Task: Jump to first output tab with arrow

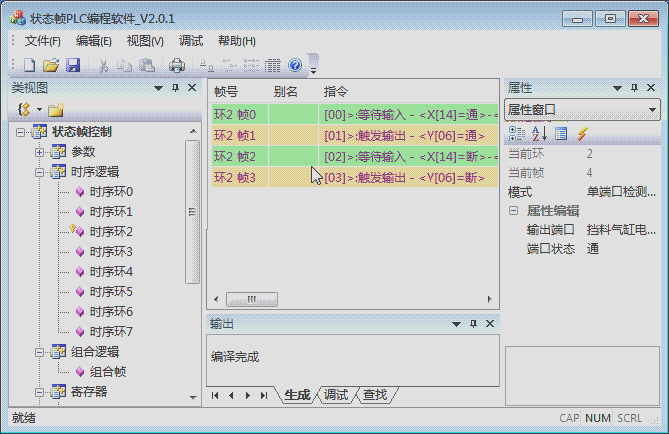Action: [215, 396]
